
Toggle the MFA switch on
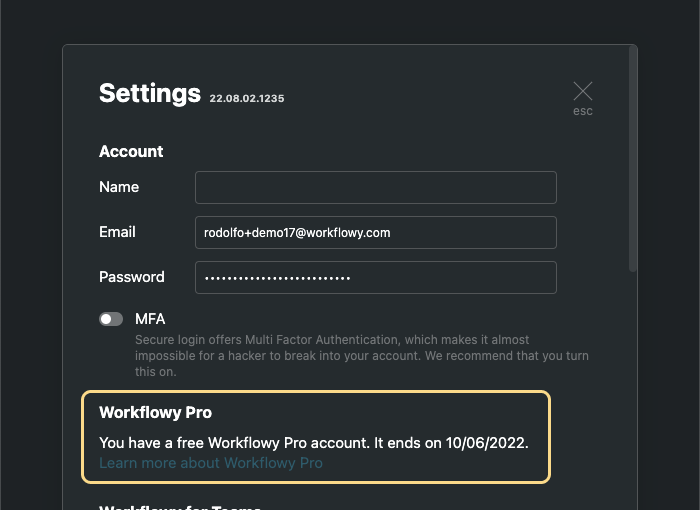point(111,319)
